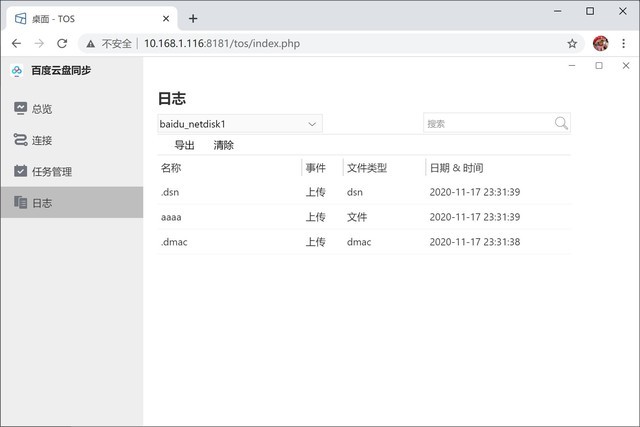This screenshot has width=640, height=427.
Task: Click the 不安全 security label
Action: pos(116,44)
